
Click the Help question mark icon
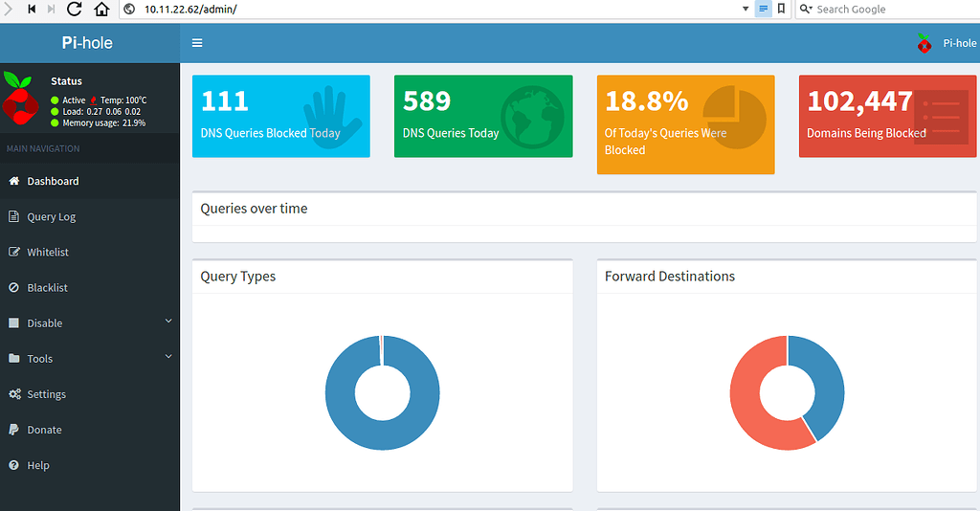click(14, 465)
